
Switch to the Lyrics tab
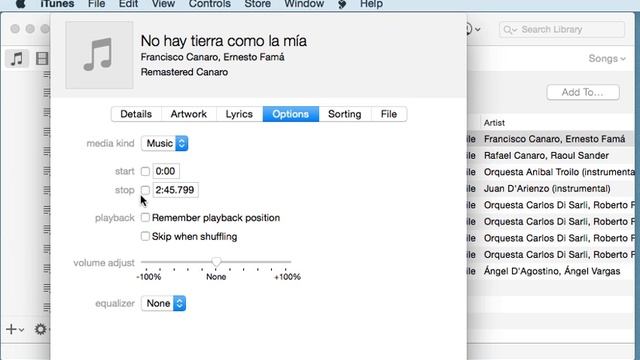pos(239,114)
